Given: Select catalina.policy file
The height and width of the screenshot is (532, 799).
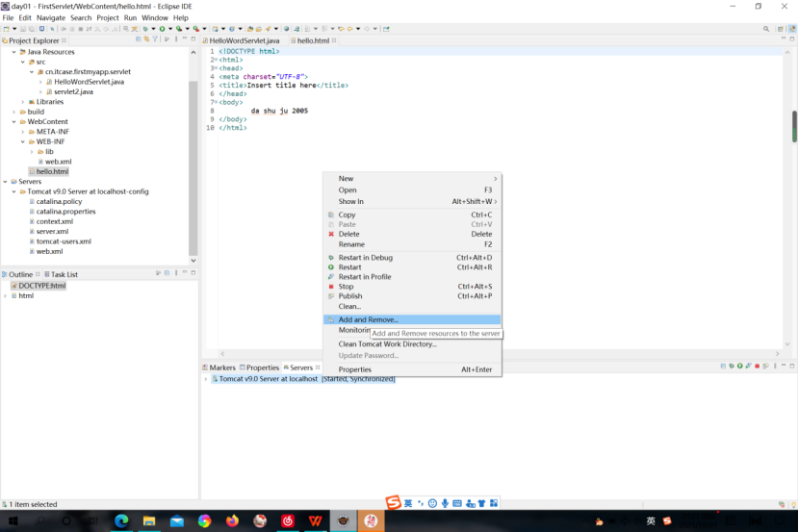Looking at the screenshot, I should tap(59, 202).
